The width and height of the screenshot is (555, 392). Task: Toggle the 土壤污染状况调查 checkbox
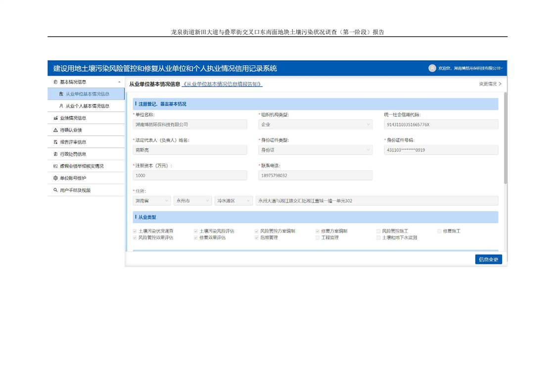click(x=135, y=231)
